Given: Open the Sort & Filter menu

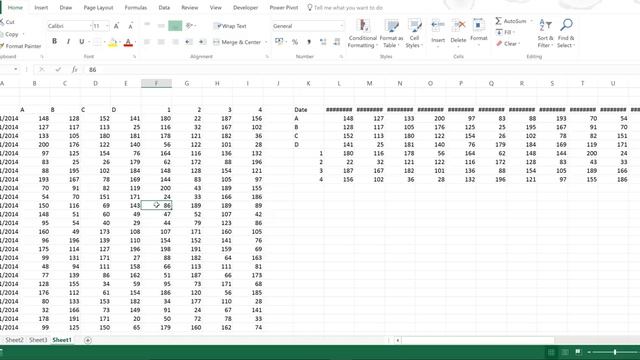Looking at the screenshot, I should click(545, 33).
